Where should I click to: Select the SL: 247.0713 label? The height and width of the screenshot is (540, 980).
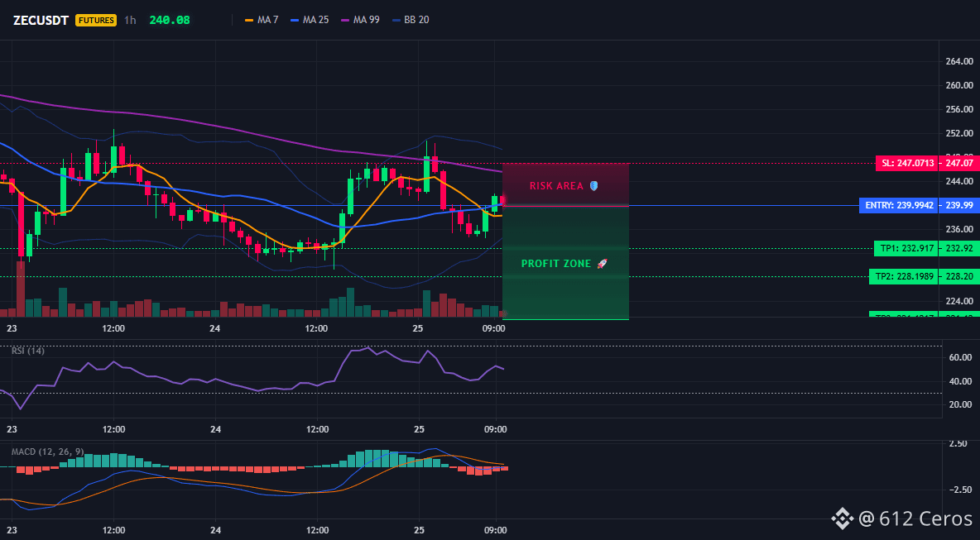907,163
